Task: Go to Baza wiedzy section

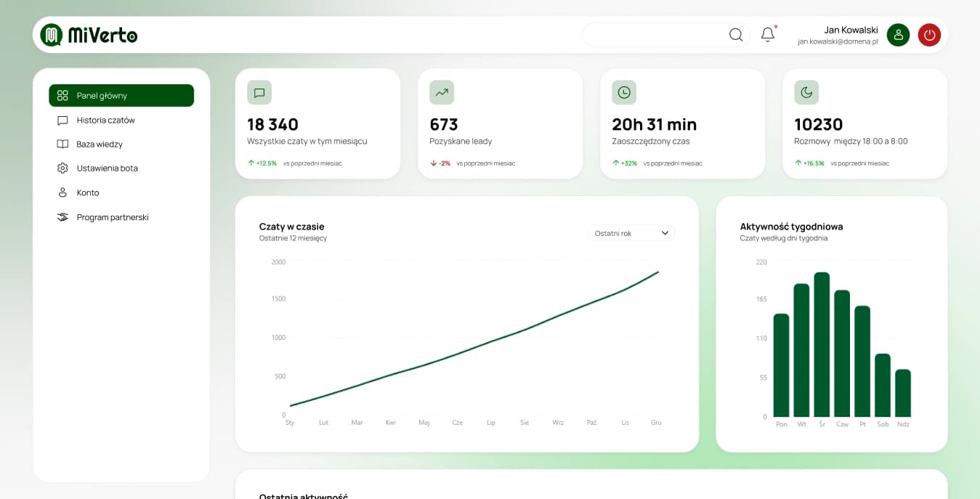Action: (x=121, y=144)
